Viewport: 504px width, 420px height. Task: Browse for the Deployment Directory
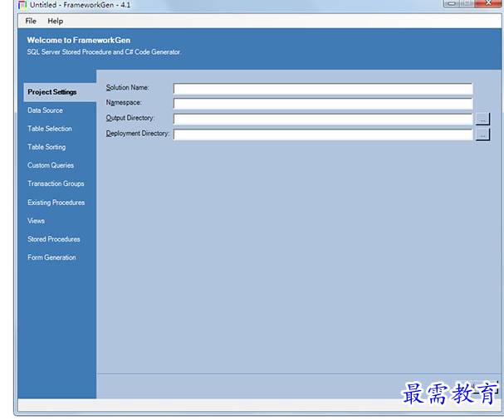482,134
